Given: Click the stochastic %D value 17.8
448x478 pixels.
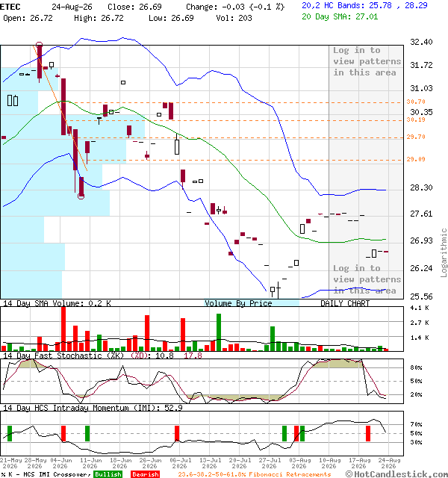Looking at the screenshot, I should 193,356.
